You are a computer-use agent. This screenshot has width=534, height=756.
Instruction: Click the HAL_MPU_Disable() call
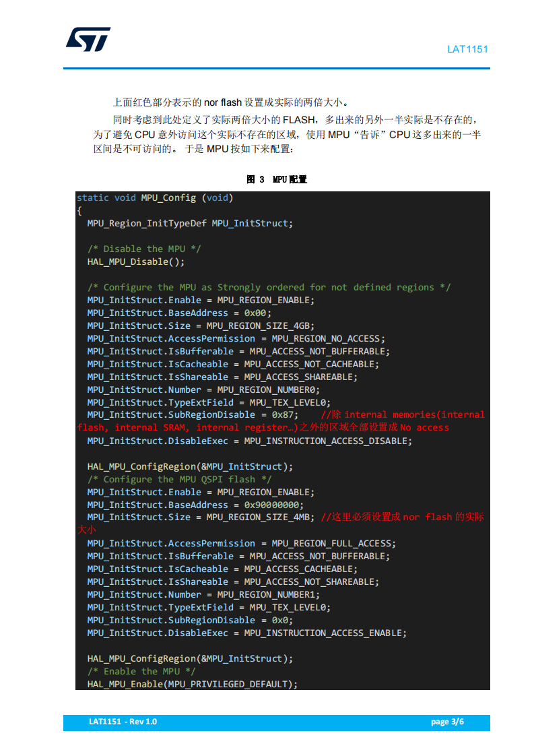136,262
